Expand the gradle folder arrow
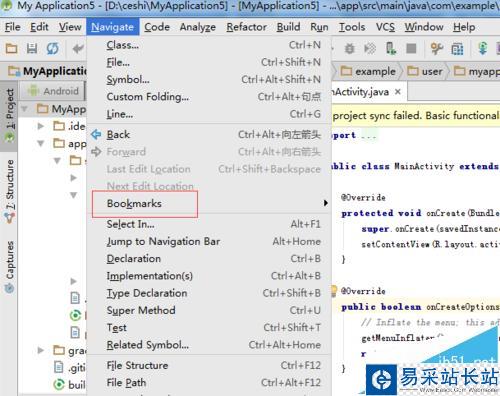The height and width of the screenshot is (396, 500). [41, 350]
